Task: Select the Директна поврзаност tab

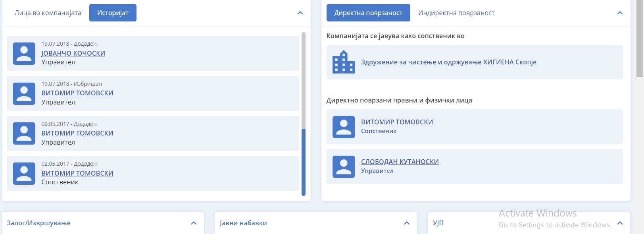Action: (x=368, y=13)
